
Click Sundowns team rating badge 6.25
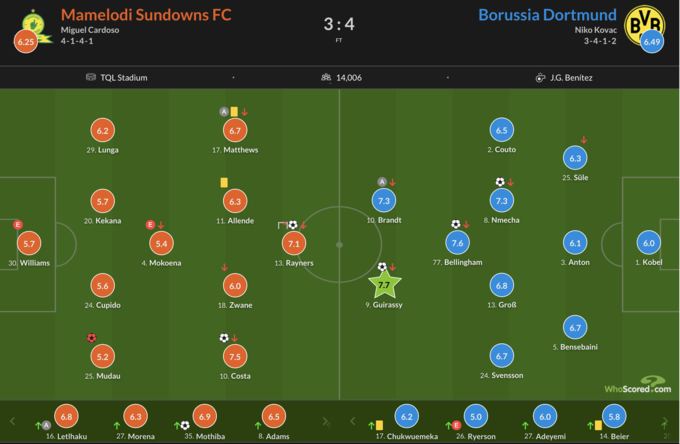tap(25, 43)
